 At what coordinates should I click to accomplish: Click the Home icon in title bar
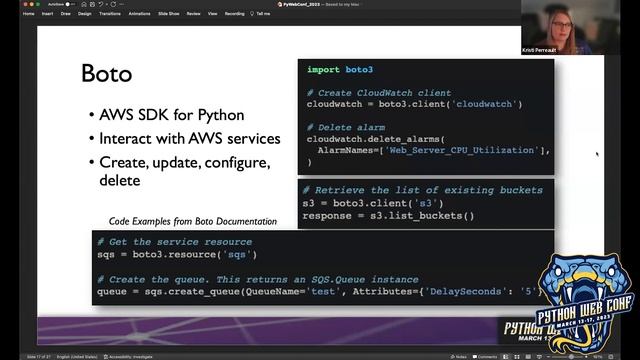pos(84,4)
